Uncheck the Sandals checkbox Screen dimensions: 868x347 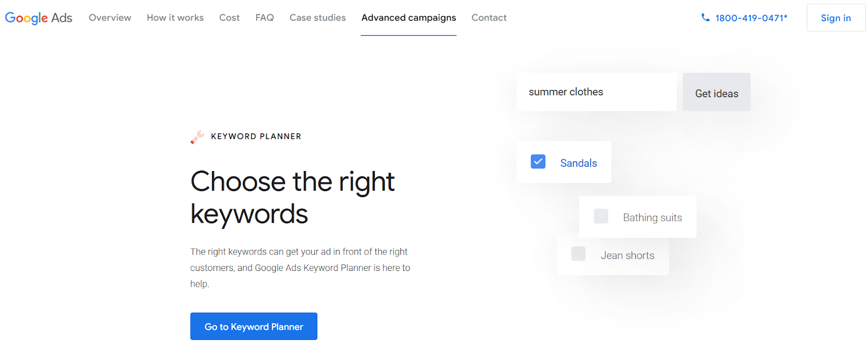pos(538,162)
